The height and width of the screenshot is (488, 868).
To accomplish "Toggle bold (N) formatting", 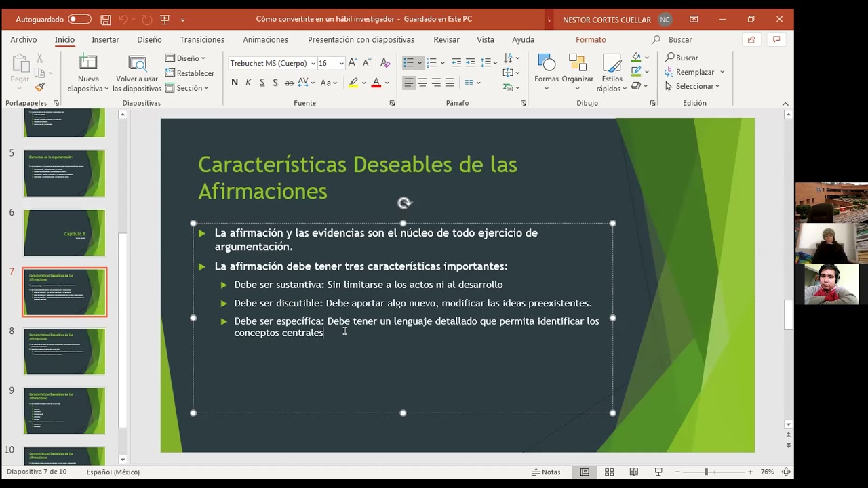I will [x=235, y=83].
